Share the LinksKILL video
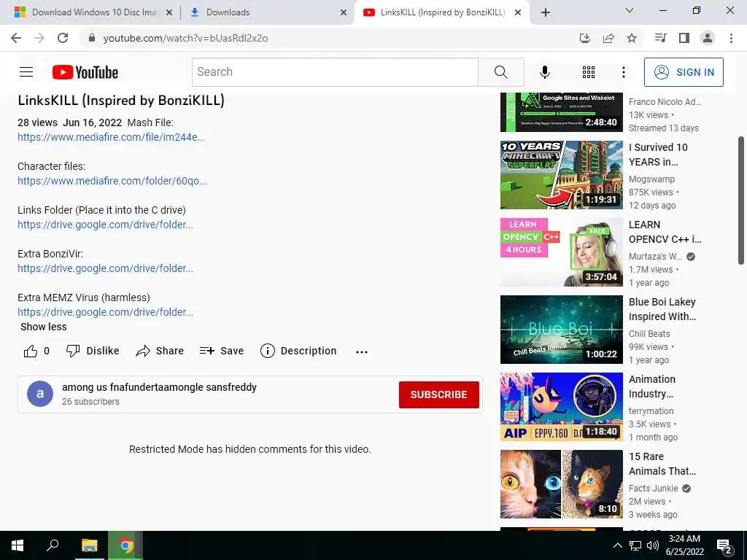Screen dimensions: 747x560 [x=160, y=351]
